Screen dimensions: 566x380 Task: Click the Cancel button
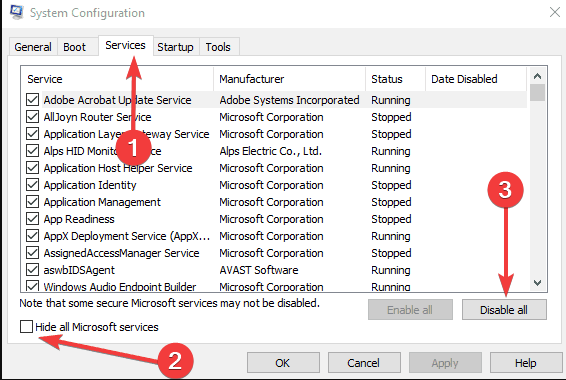click(364, 363)
